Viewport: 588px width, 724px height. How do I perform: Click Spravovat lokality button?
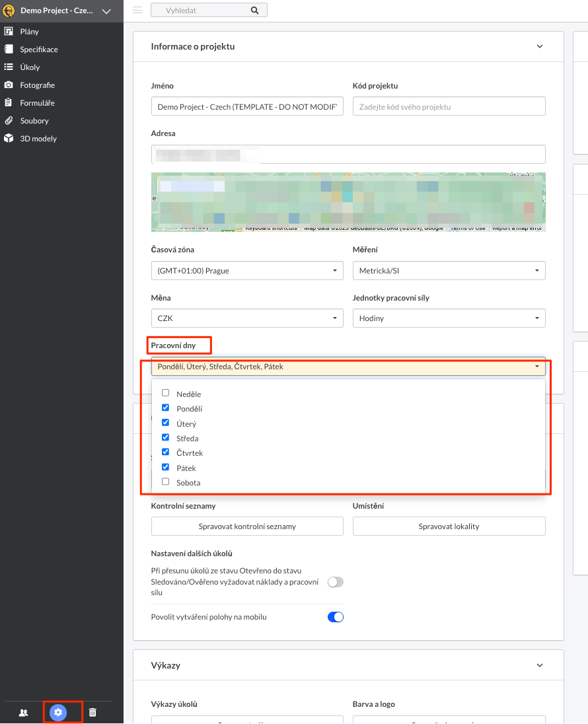tap(449, 526)
